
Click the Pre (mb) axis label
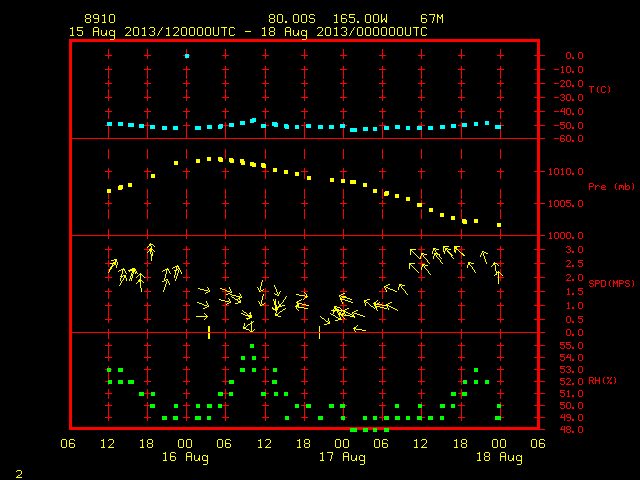pyautogui.click(x=611, y=187)
